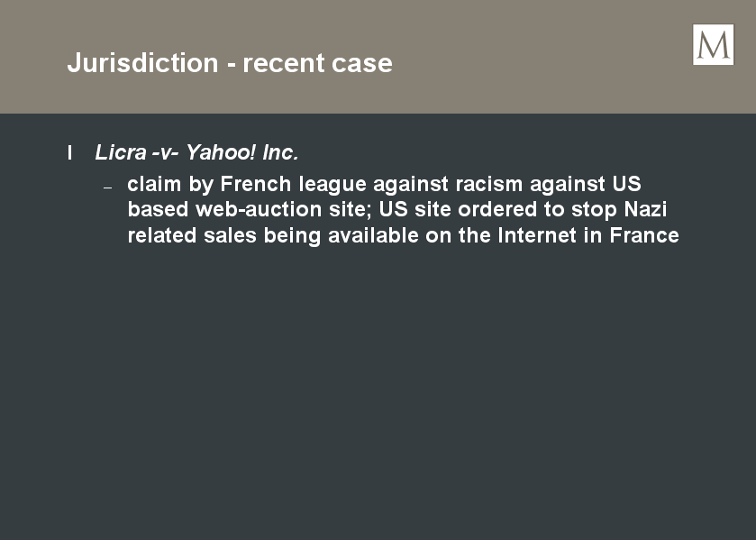This screenshot has width=756, height=540.
Task: Click the dash marker before the sub-bullet
Action: 108,188
